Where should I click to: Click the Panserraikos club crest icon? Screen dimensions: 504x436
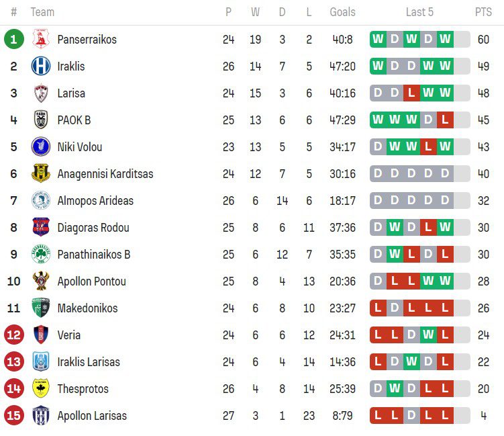tap(41, 40)
